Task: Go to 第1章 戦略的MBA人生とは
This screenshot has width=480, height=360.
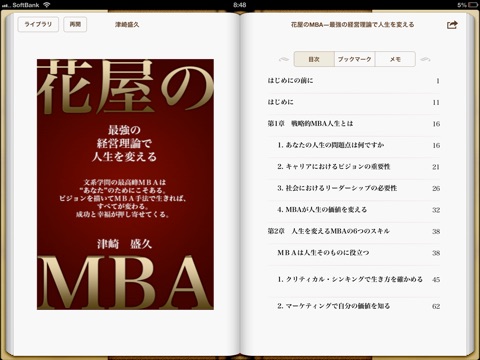Action: [354, 124]
